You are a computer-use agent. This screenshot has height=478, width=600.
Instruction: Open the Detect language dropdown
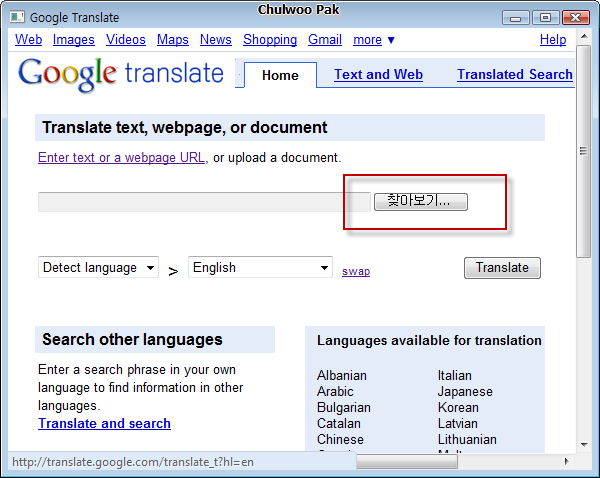click(x=98, y=267)
